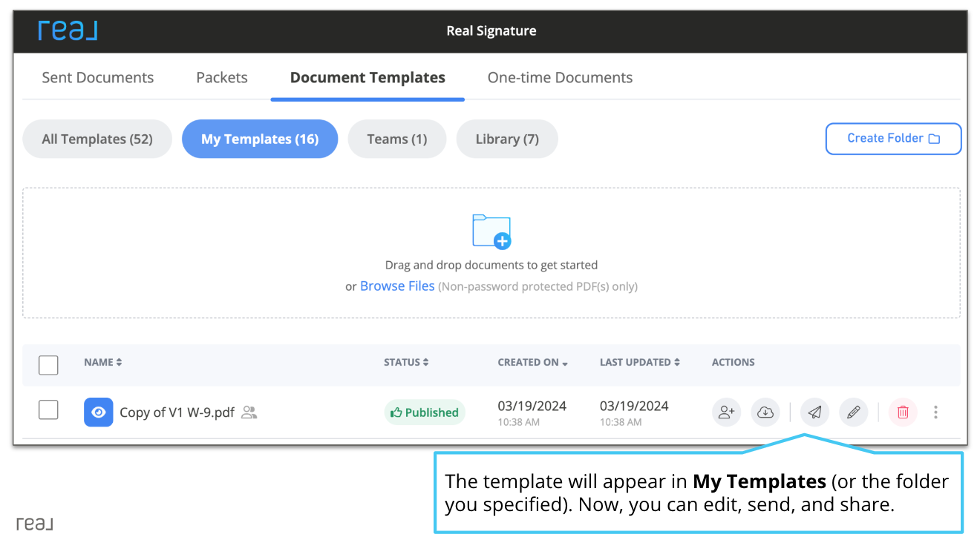The height and width of the screenshot is (546, 980).
Task: Select My Templates (16) filter
Action: 260,139
